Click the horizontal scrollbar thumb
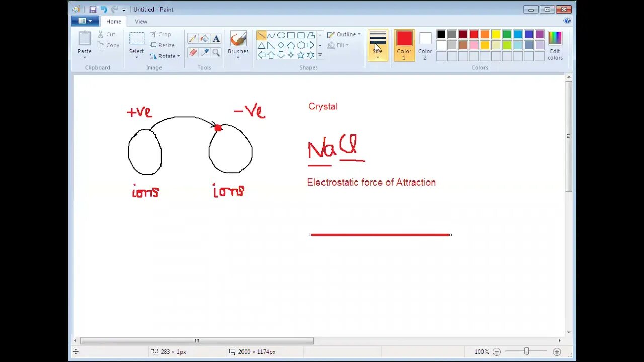The width and height of the screenshot is (644, 362). pos(197,341)
